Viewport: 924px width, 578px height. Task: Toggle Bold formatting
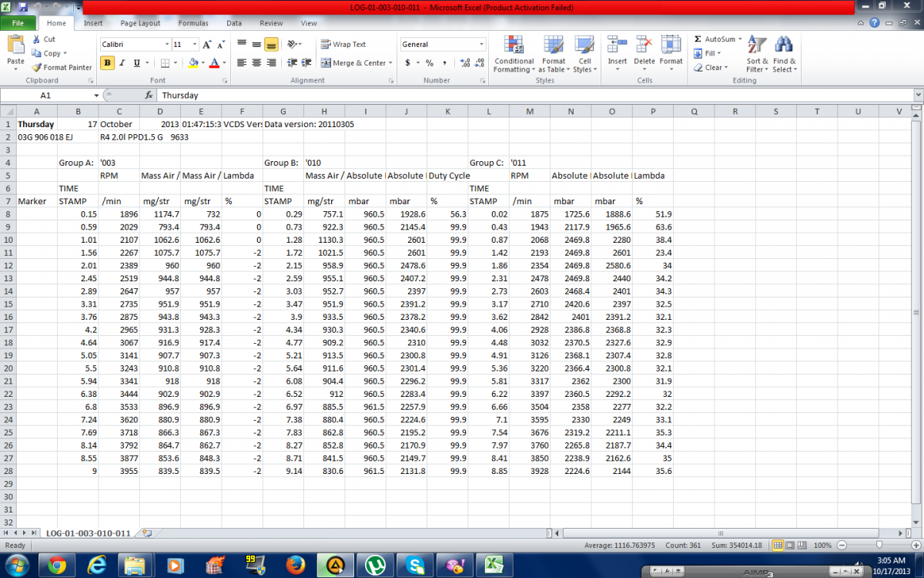(107, 63)
